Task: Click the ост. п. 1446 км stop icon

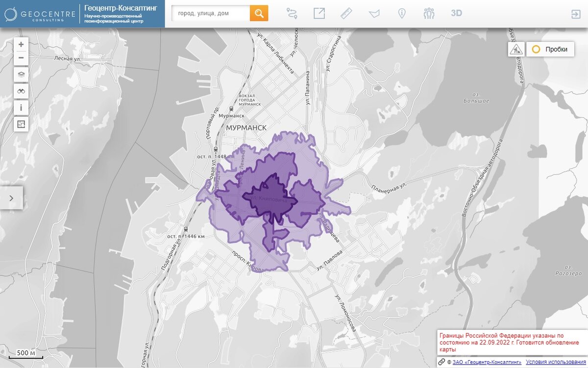Action: (185, 229)
